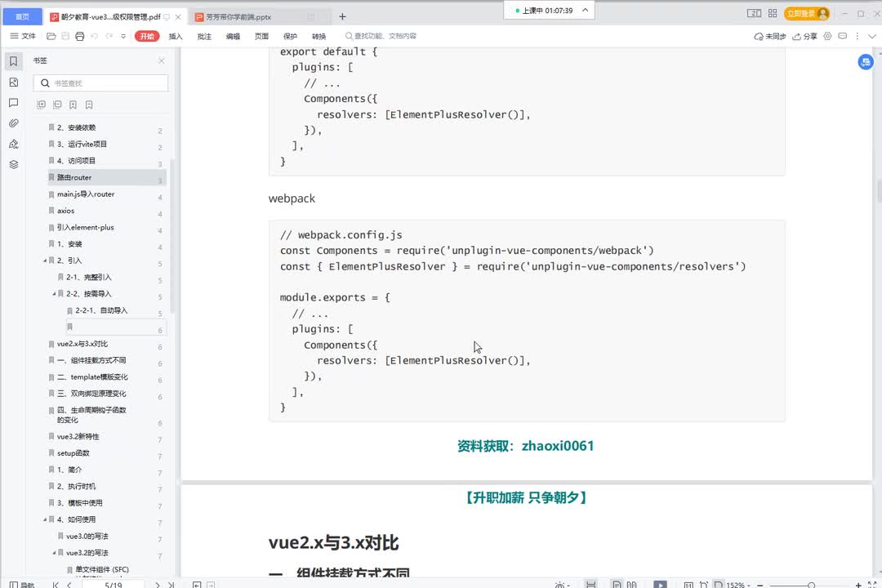This screenshot has height=588, width=882.
Task: Collapse the '2-2、按需导入' bookmark tree node
Action: 54,294
